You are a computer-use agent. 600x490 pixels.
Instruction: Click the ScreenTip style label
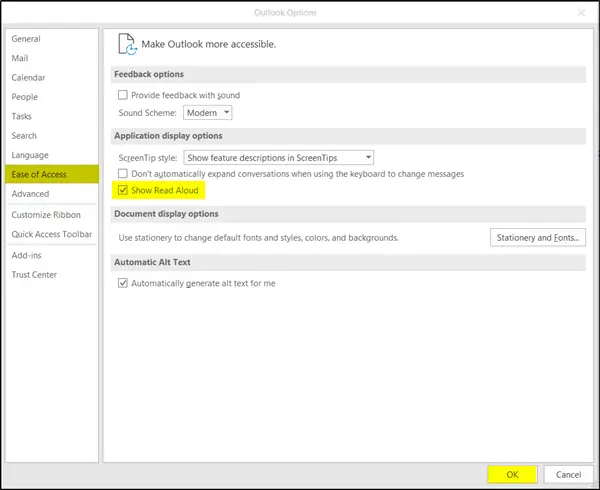148,158
